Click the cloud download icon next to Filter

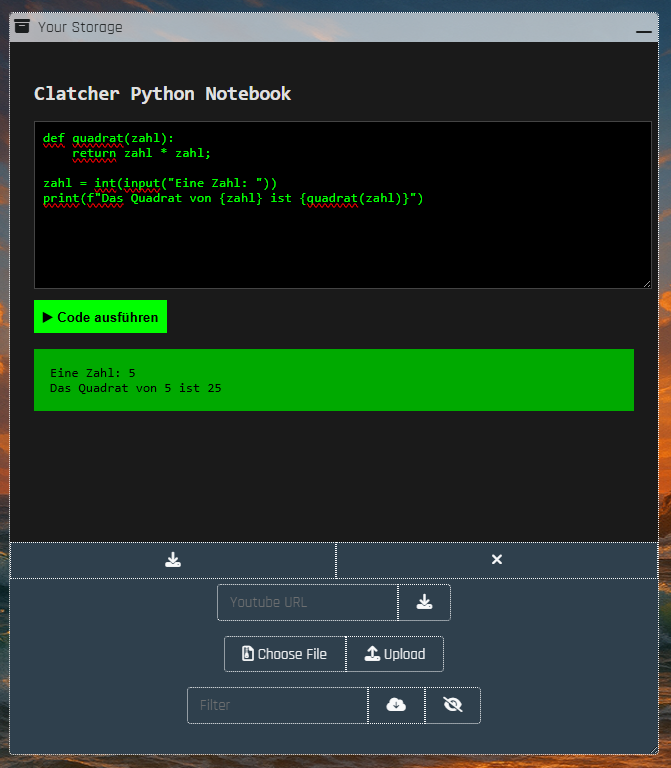coord(396,705)
